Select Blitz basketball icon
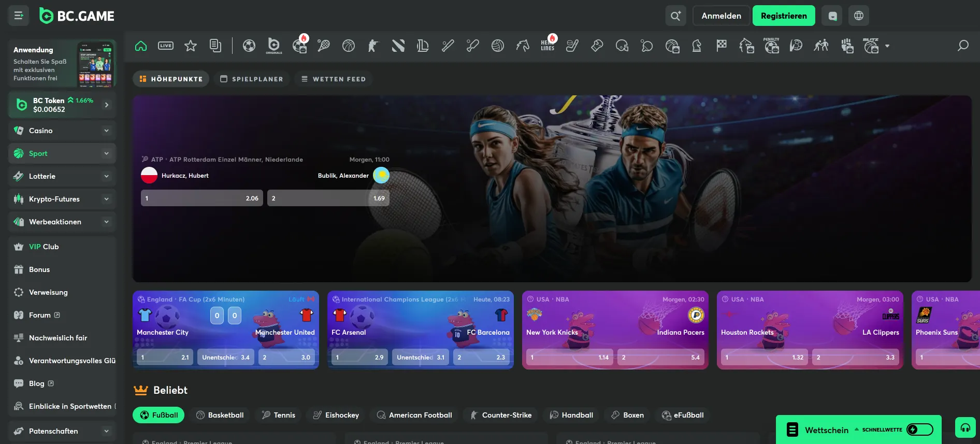The width and height of the screenshot is (980, 444). (x=871, y=46)
